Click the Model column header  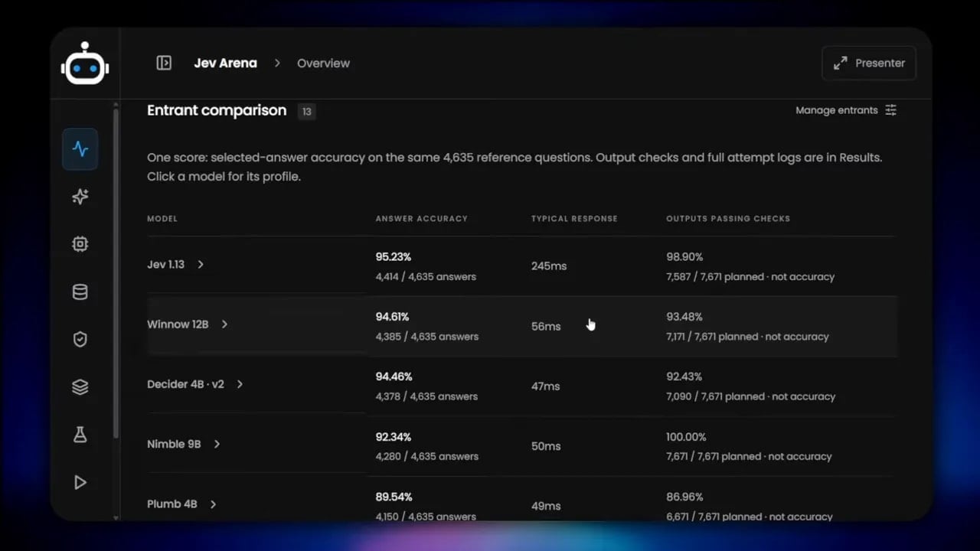[x=162, y=219]
